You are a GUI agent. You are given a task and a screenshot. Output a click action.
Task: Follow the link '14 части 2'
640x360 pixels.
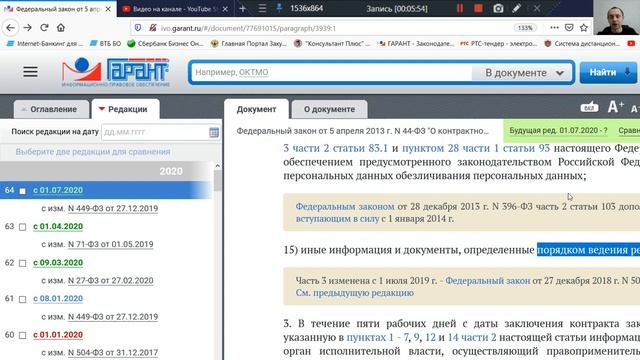[472, 338]
